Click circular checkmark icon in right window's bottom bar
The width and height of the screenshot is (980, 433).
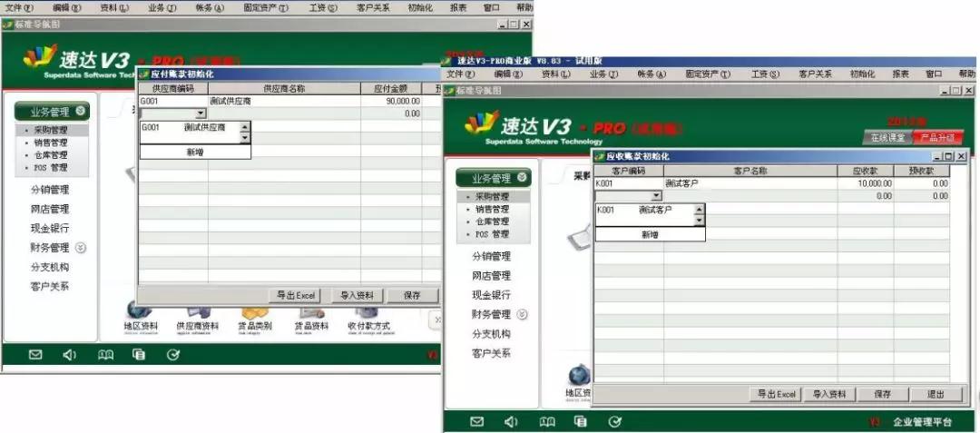click(615, 422)
